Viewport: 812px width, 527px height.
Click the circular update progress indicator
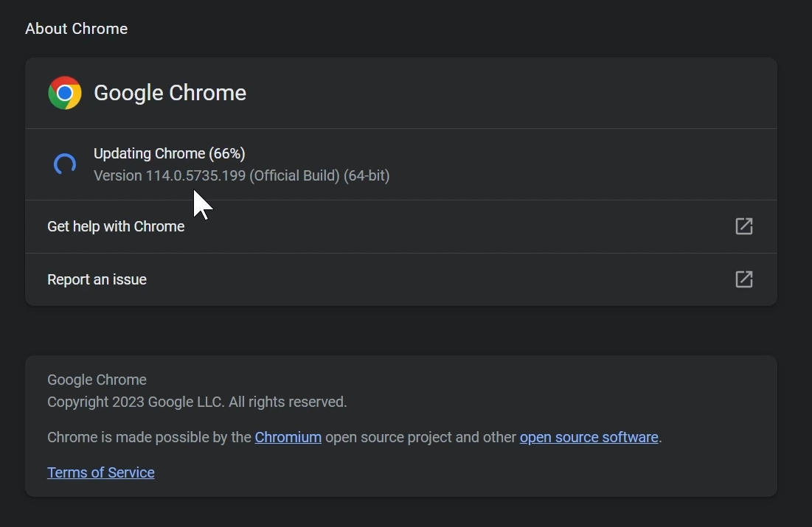[x=64, y=164]
